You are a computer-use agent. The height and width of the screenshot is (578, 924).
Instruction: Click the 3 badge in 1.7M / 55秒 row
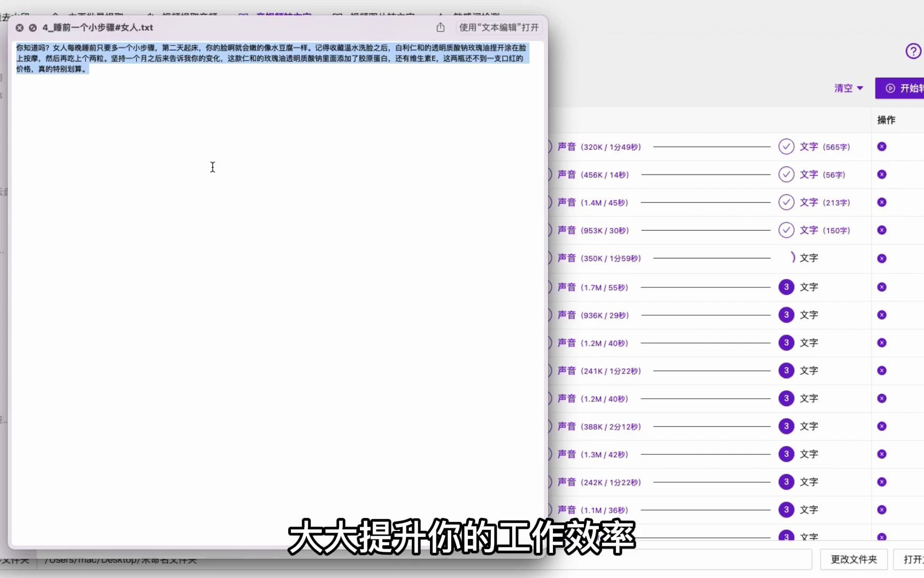[x=786, y=287]
